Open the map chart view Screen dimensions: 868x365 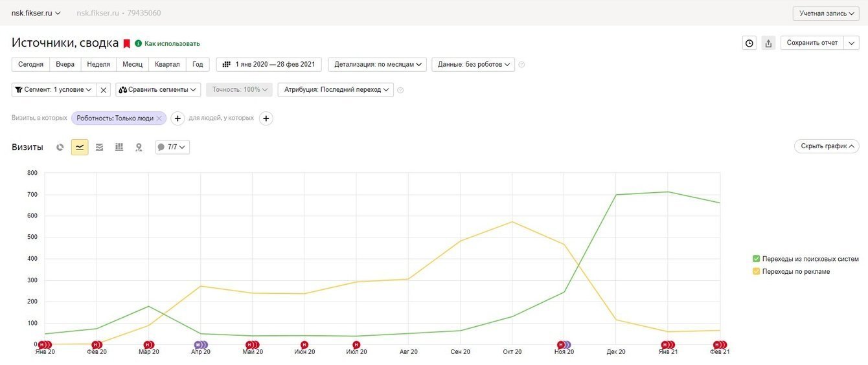pyautogui.click(x=139, y=148)
